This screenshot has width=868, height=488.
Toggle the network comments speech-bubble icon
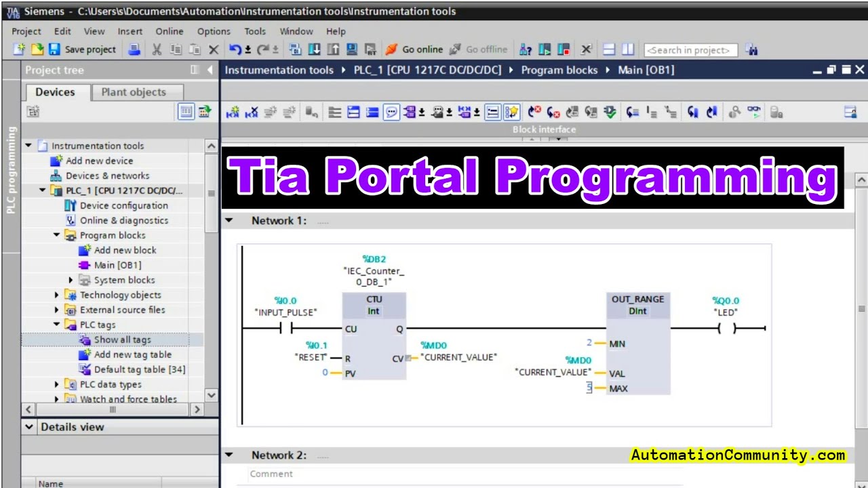pyautogui.click(x=391, y=113)
